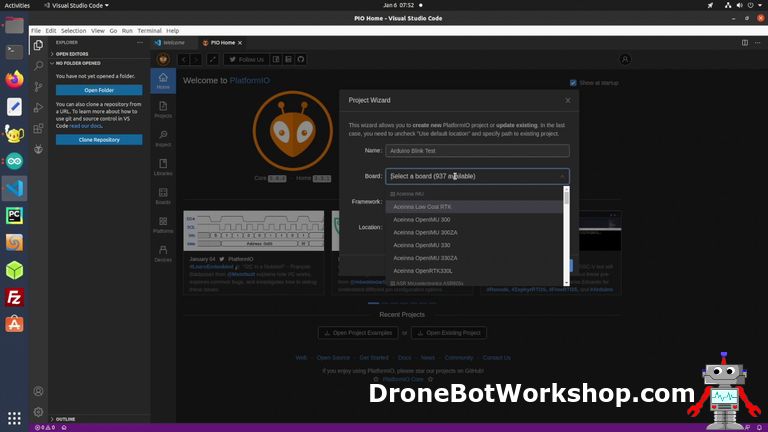The width and height of the screenshot is (768, 432).
Task: Click the errors and warnings status bar item
Action: coord(45,428)
